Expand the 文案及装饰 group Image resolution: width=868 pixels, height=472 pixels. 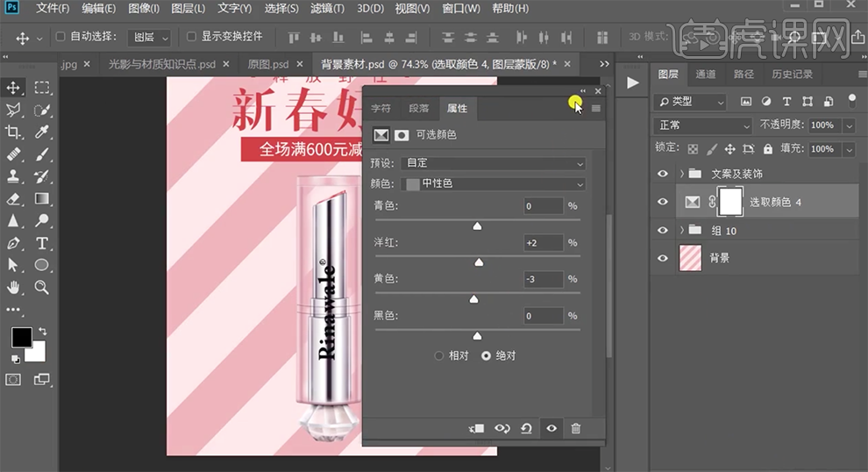(682, 174)
